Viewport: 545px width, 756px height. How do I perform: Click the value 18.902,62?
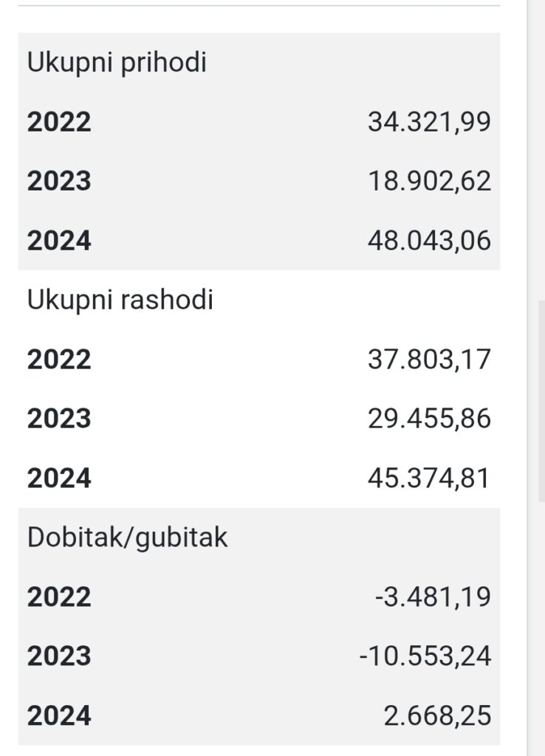[x=429, y=181]
